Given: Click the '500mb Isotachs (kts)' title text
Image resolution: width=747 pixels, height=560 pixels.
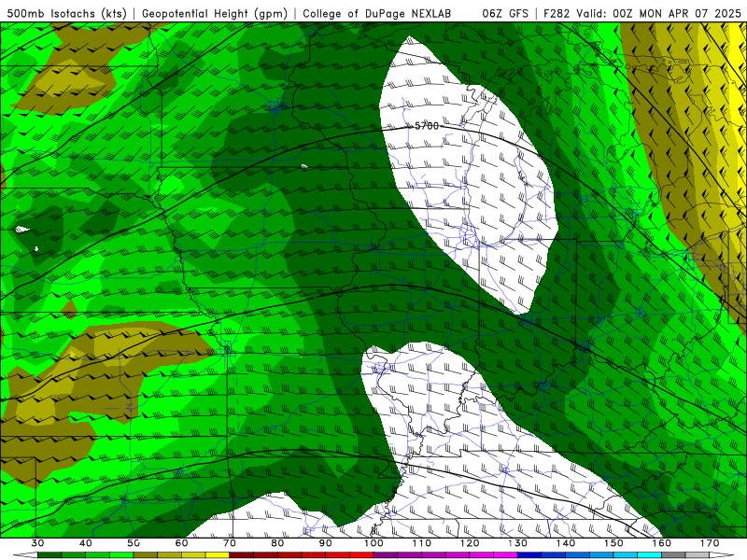Looking at the screenshot, I should pyautogui.click(x=66, y=13).
